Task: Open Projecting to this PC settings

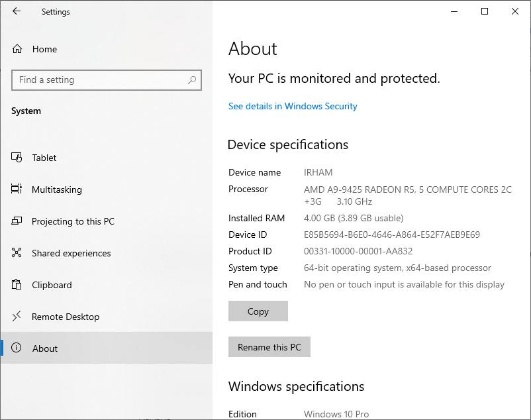Action: coord(107,221)
